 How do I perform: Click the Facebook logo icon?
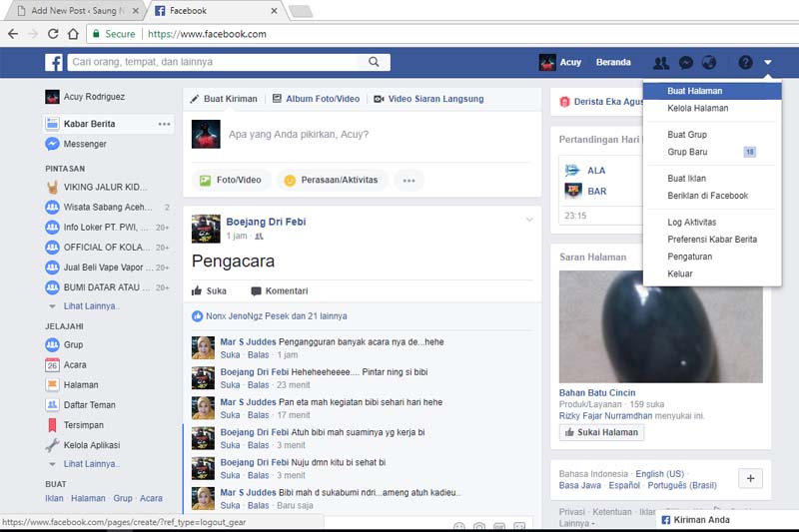[x=54, y=62]
